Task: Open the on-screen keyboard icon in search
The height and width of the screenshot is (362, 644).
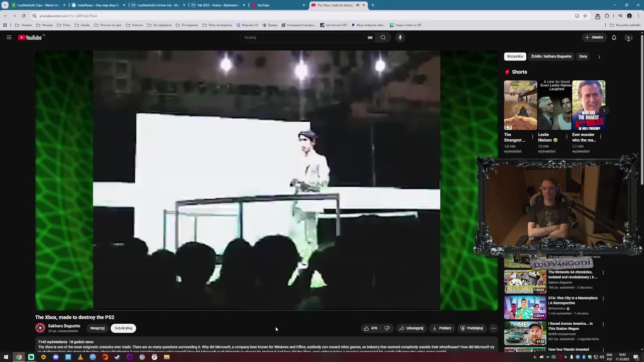Action: pos(370,37)
